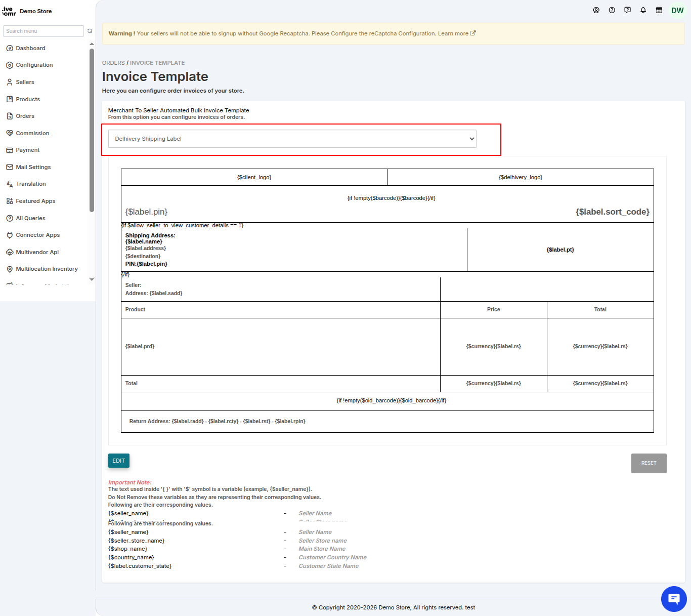This screenshot has height=616, width=691.
Task: Click the sidebar scrollbar down arrow
Action: 92,279
